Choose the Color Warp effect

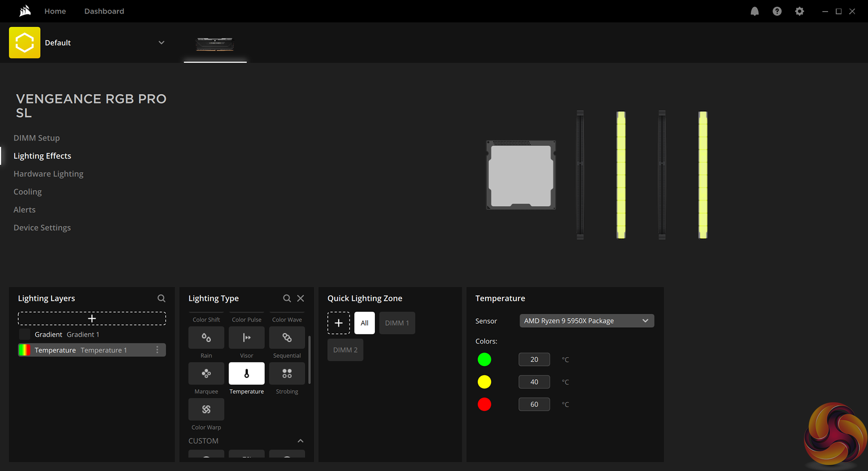coord(206,410)
